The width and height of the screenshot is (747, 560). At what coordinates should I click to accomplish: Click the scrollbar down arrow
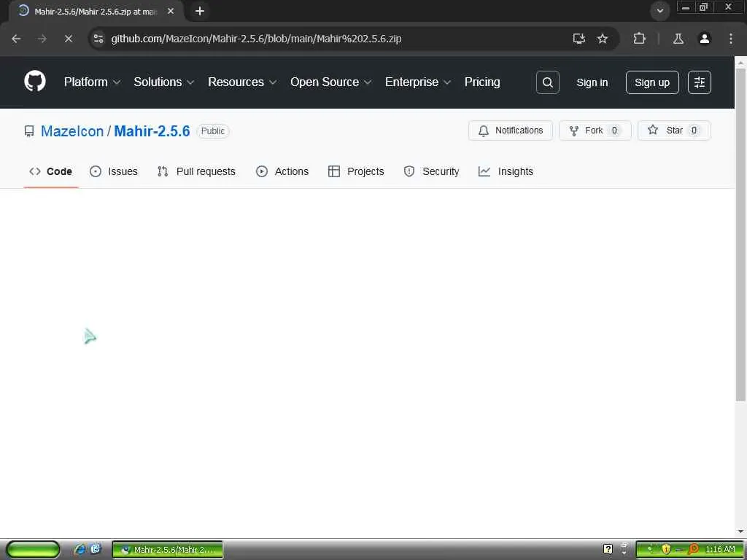click(740, 532)
